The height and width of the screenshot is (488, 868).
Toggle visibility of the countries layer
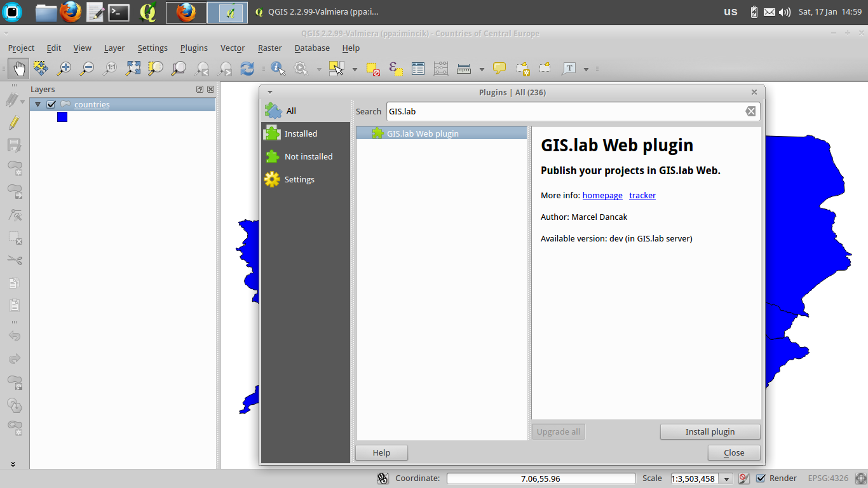pyautogui.click(x=51, y=104)
